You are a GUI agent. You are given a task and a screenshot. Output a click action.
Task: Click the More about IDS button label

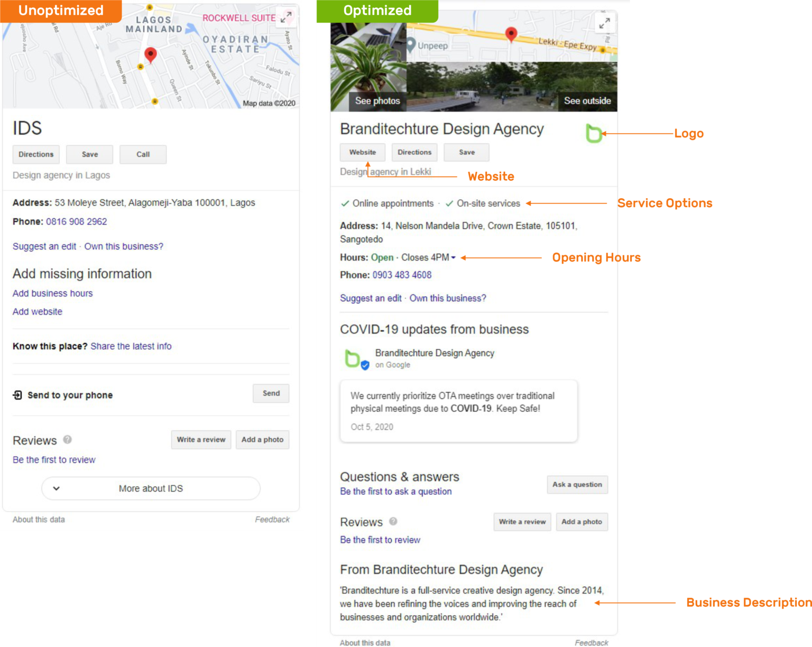point(151,488)
